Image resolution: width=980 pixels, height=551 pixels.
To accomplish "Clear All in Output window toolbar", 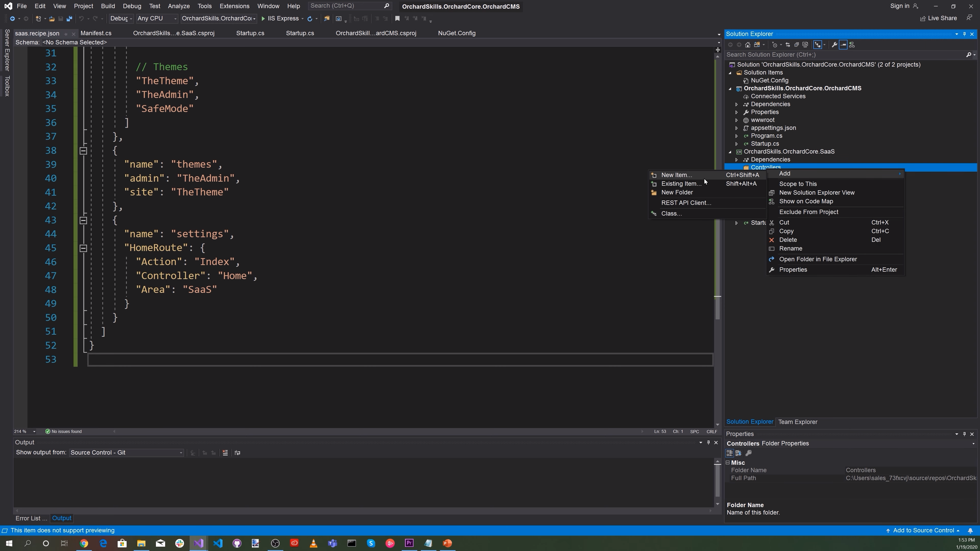I will pos(225,453).
